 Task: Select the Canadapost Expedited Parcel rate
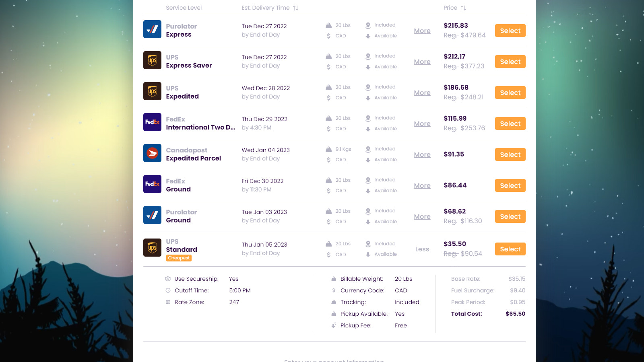click(510, 154)
